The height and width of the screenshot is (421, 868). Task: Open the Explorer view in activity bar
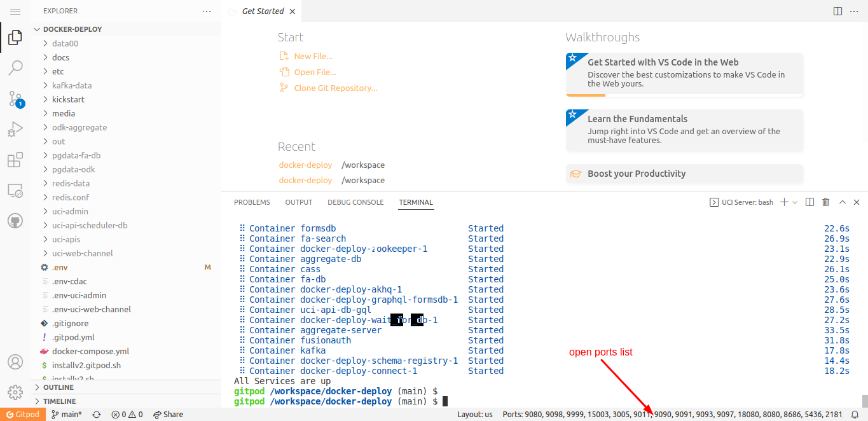click(x=15, y=38)
